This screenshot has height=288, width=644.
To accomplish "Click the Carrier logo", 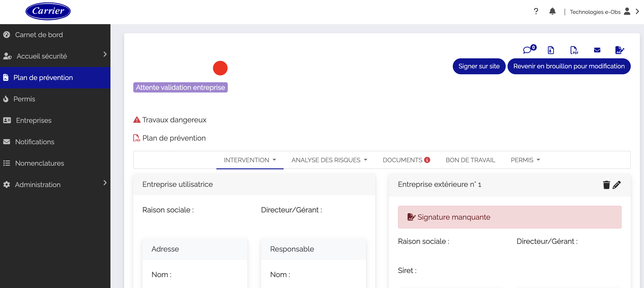I will click(x=48, y=11).
